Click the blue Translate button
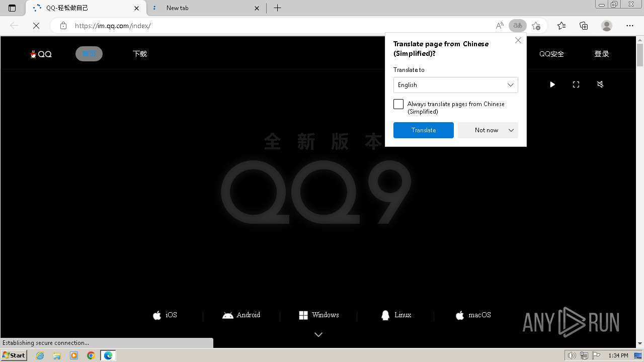644x362 pixels. click(424, 130)
